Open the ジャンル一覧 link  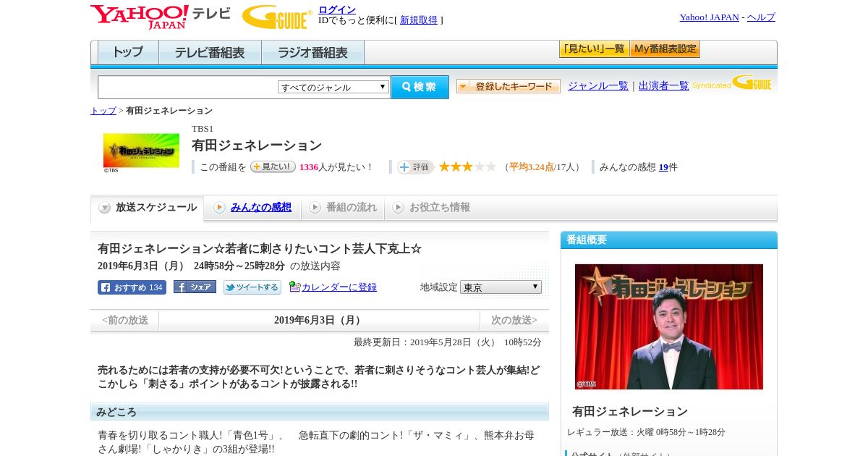[597, 85]
